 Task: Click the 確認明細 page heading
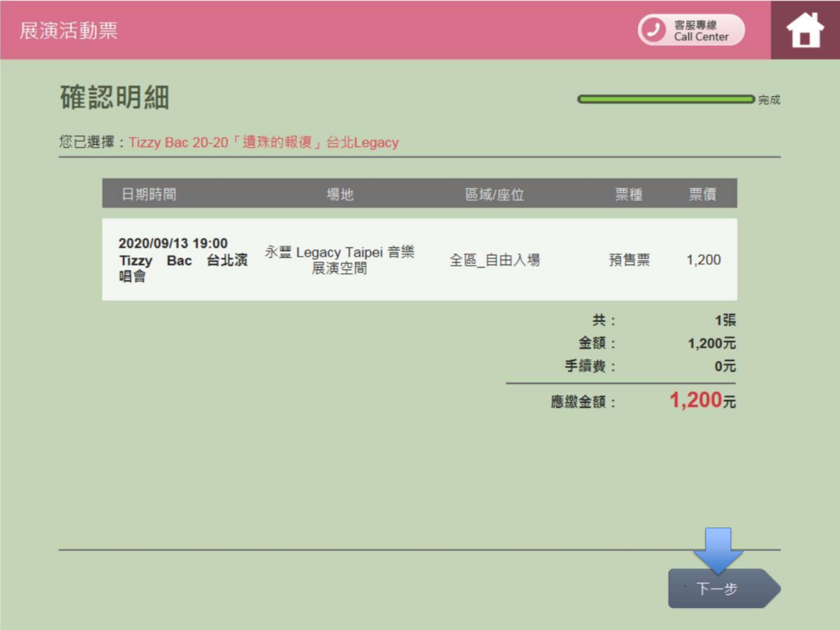point(114,97)
